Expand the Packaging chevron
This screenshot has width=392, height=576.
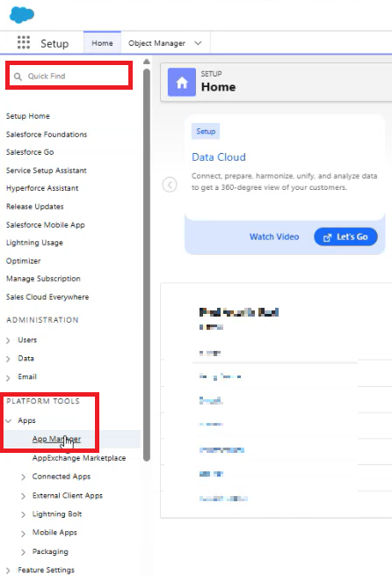click(23, 551)
